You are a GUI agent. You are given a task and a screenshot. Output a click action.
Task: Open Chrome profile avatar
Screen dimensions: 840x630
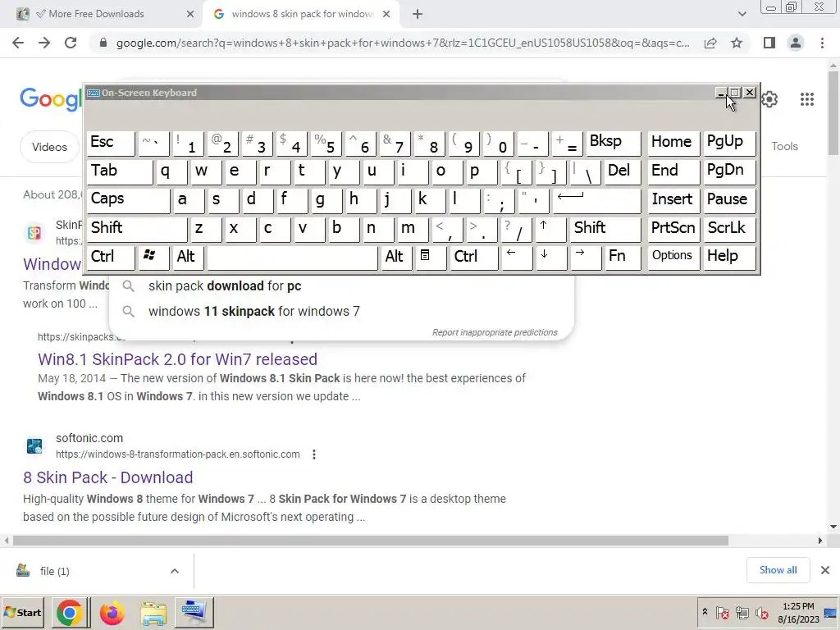pyautogui.click(x=796, y=43)
